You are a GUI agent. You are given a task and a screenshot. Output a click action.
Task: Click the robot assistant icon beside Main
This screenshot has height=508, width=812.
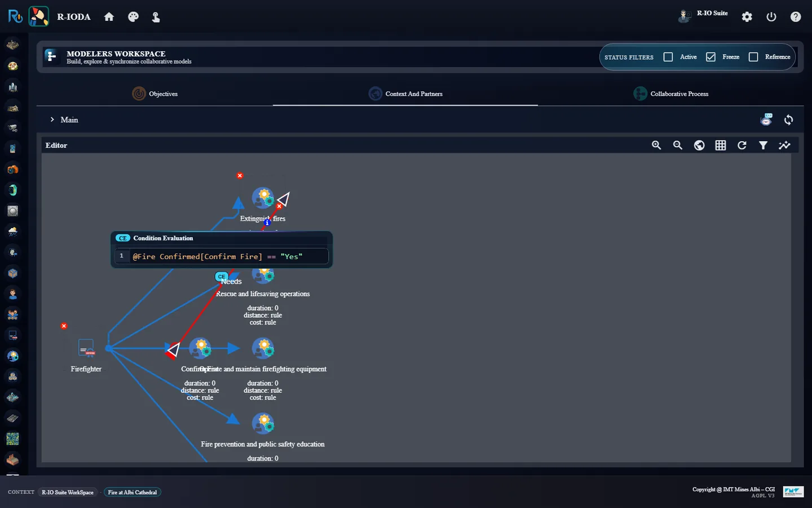(x=766, y=119)
